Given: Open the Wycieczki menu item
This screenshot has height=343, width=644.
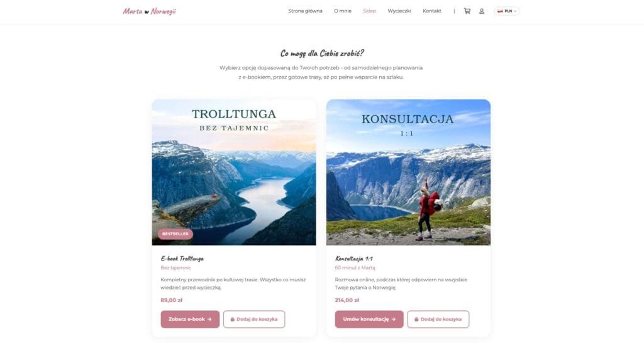Looking at the screenshot, I should pos(399,11).
